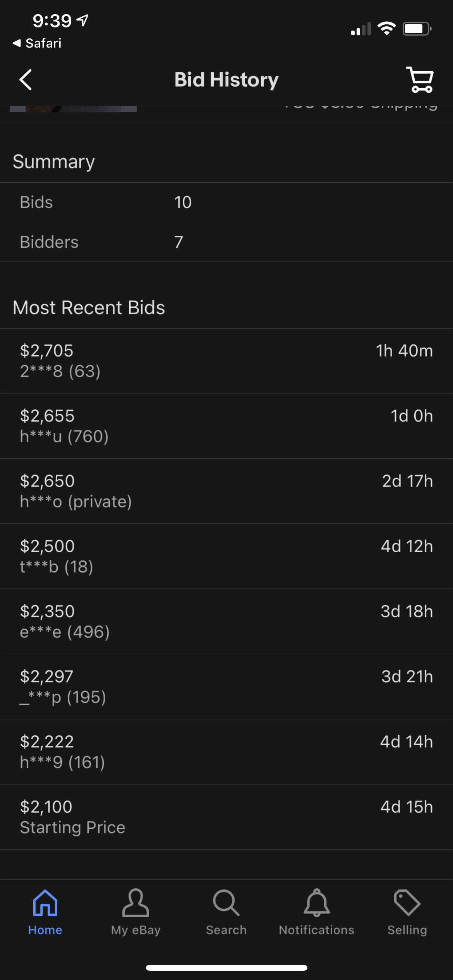Image resolution: width=453 pixels, height=980 pixels.
Task: Tap the back chevron arrow
Action: (x=26, y=80)
